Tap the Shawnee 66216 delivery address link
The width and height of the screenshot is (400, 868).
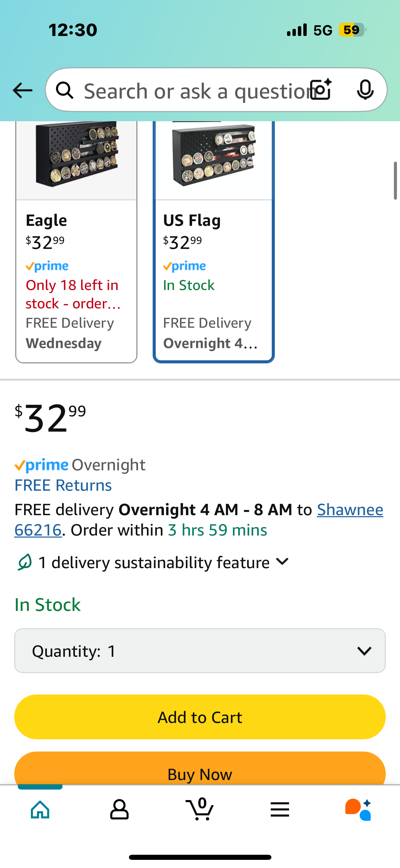coord(350,510)
